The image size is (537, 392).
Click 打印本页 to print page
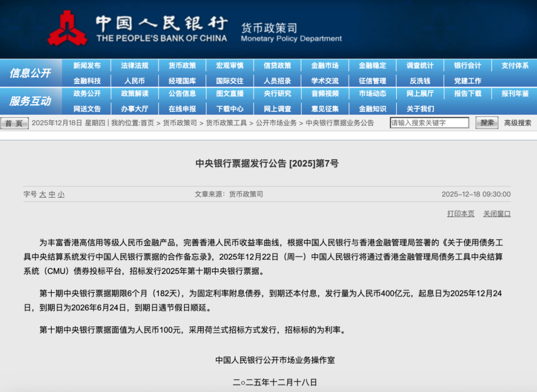[460, 214]
